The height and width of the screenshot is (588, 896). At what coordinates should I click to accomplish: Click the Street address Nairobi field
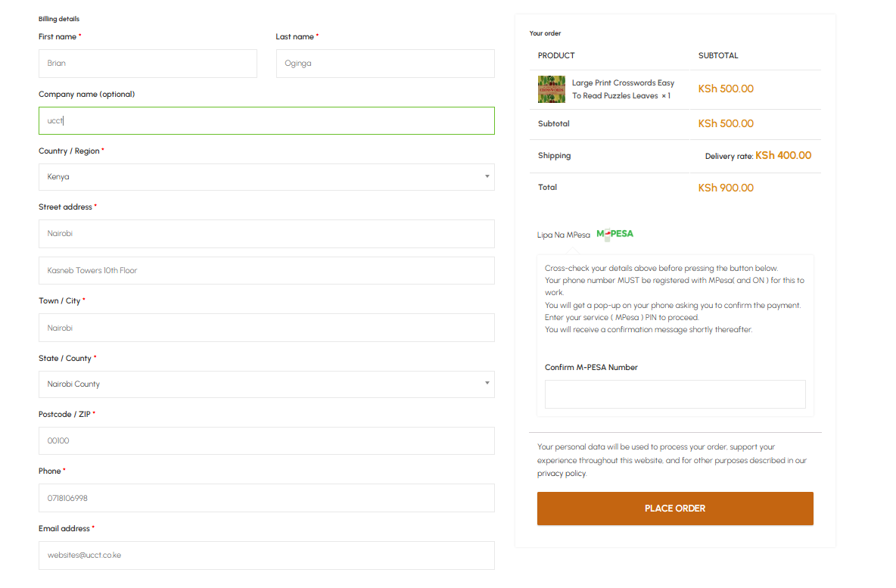click(266, 234)
